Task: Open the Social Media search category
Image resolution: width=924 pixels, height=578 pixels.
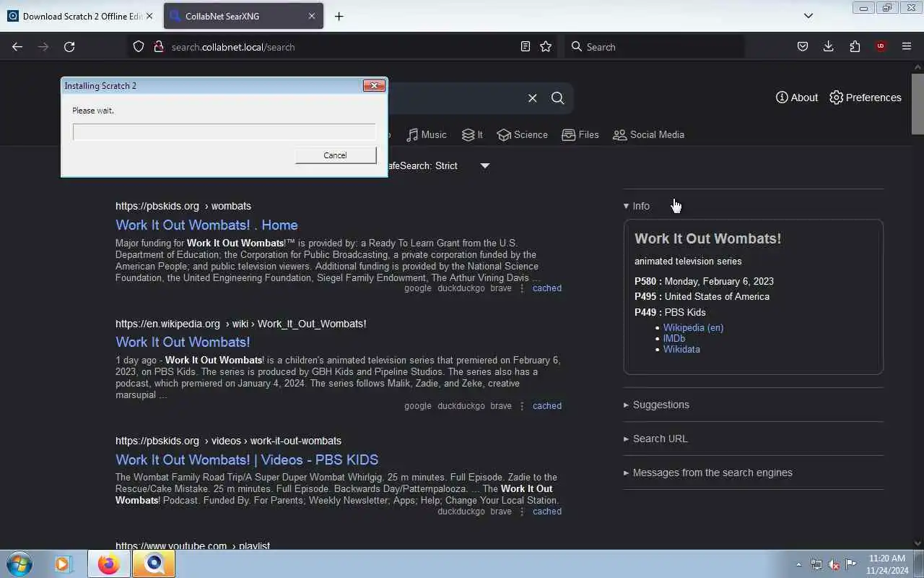Action: click(x=648, y=134)
